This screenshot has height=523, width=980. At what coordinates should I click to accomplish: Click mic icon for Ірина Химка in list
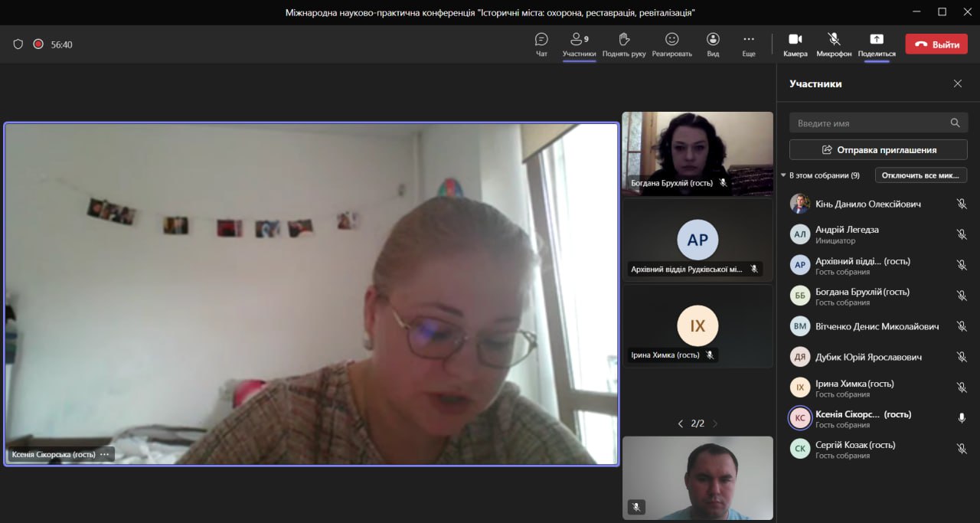point(962,387)
